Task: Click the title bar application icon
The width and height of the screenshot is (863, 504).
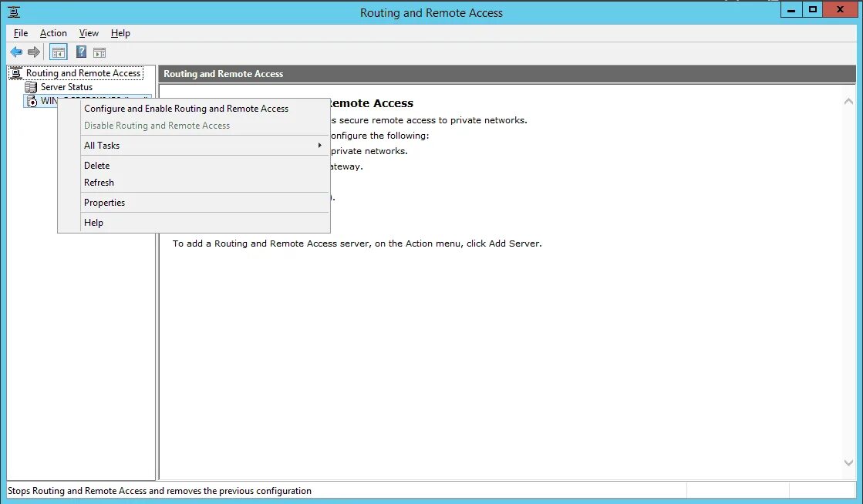Action: coord(14,12)
